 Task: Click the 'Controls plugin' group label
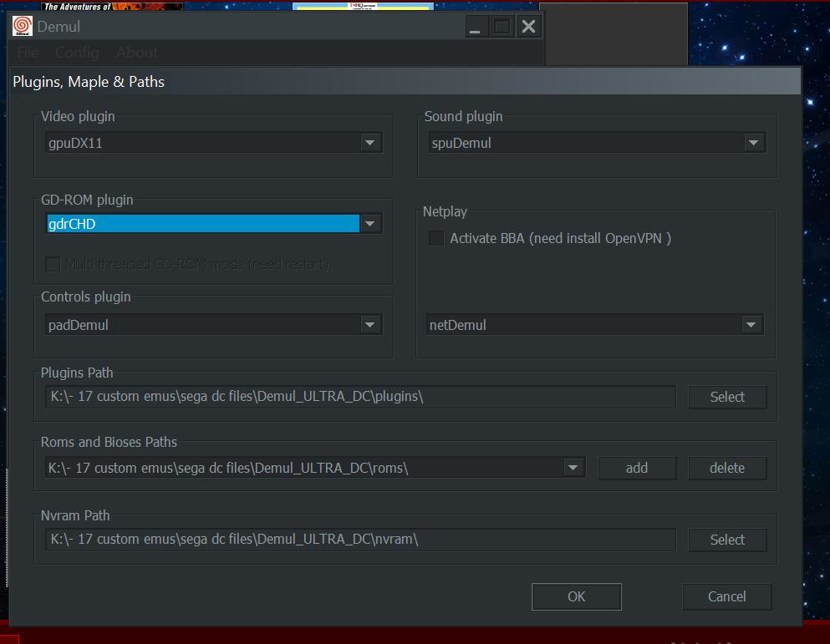(86, 297)
